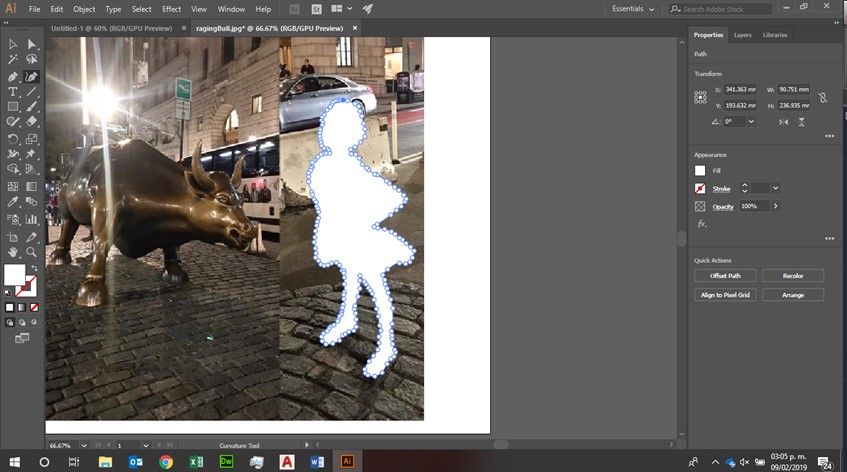Select the Curvature tool in the toolbar
This screenshot has width=847, height=472.
point(31,76)
